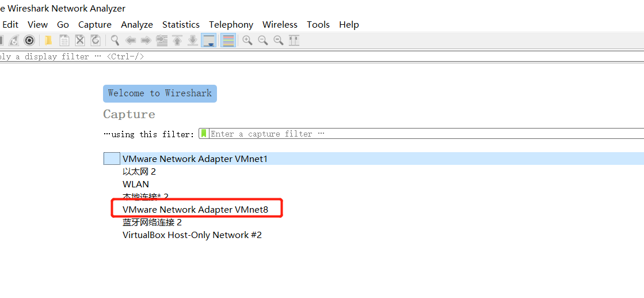Image resolution: width=644 pixels, height=298 pixels.
Task: Open the Capture menu
Action: tap(95, 25)
